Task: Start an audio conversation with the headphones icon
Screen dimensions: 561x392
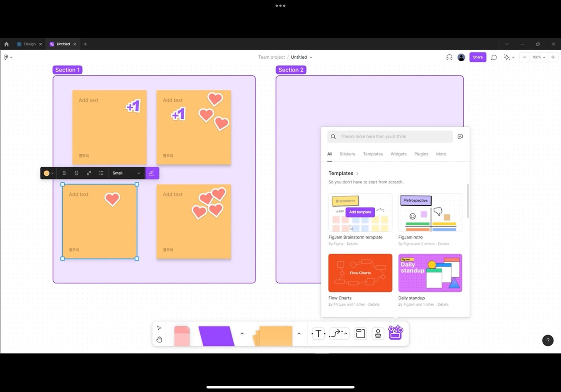Action: [x=449, y=57]
